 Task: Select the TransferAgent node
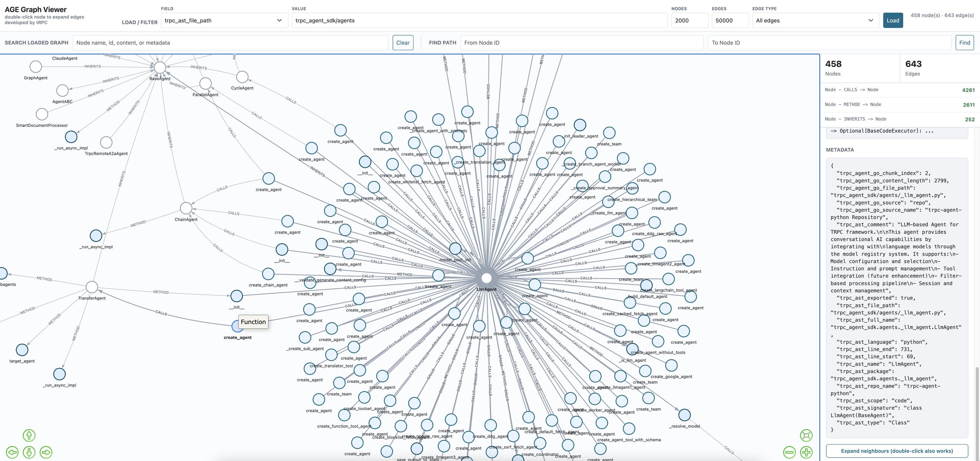pos(92,287)
